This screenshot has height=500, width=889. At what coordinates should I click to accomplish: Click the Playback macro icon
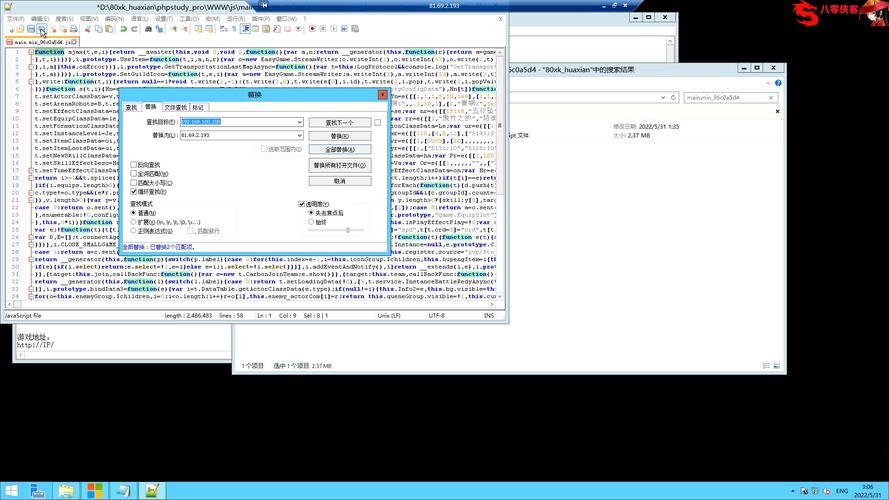click(x=333, y=29)
